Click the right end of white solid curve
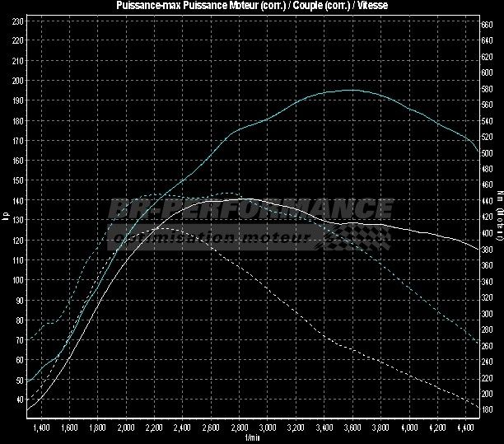 point(478,249)
